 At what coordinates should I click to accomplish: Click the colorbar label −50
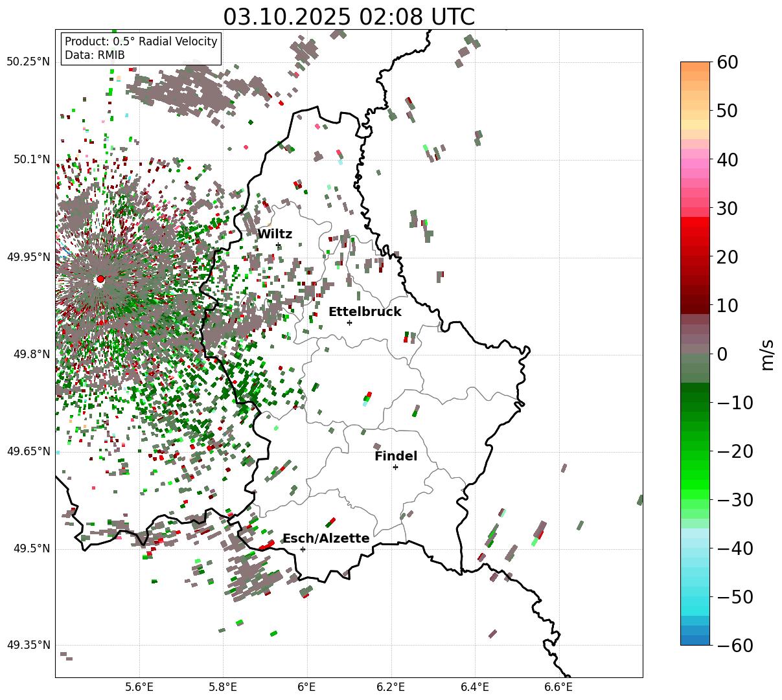pyautogui.click(x=735, y=597)
